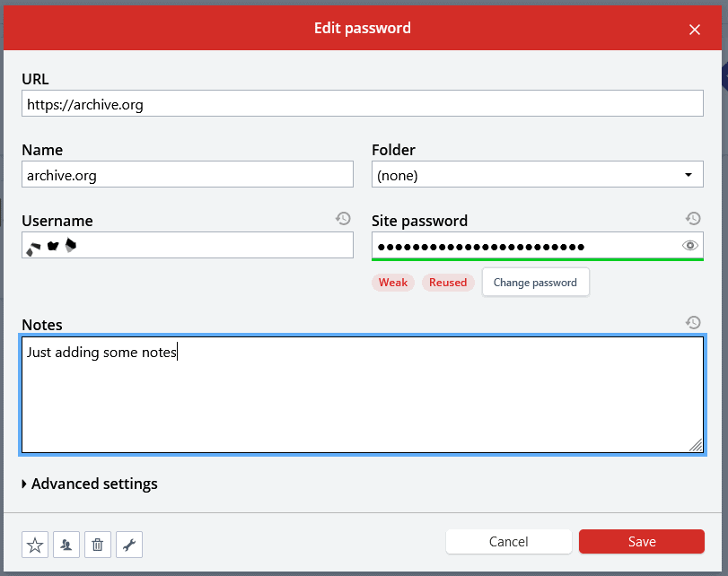This screenshot has width=728, height=576.
Task: Delete entry using trash icon
Action: [x=98, y=545]
